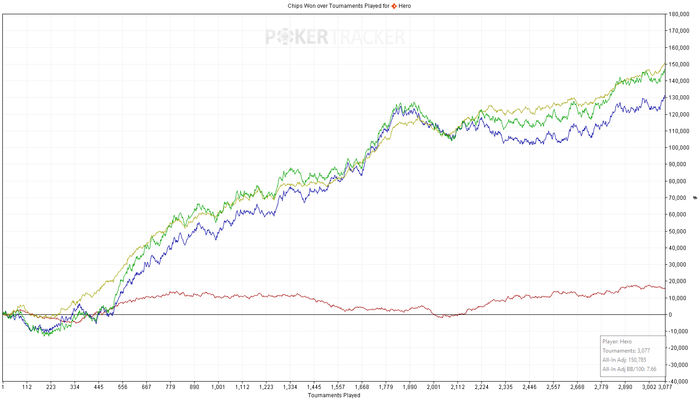The image size is (700, 400).
Task: Click the '2,446' x-axis label
Action: coord(529,387)
